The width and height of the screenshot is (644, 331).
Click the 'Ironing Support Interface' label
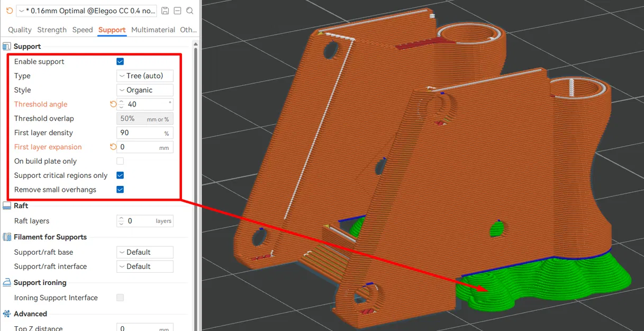56,298
